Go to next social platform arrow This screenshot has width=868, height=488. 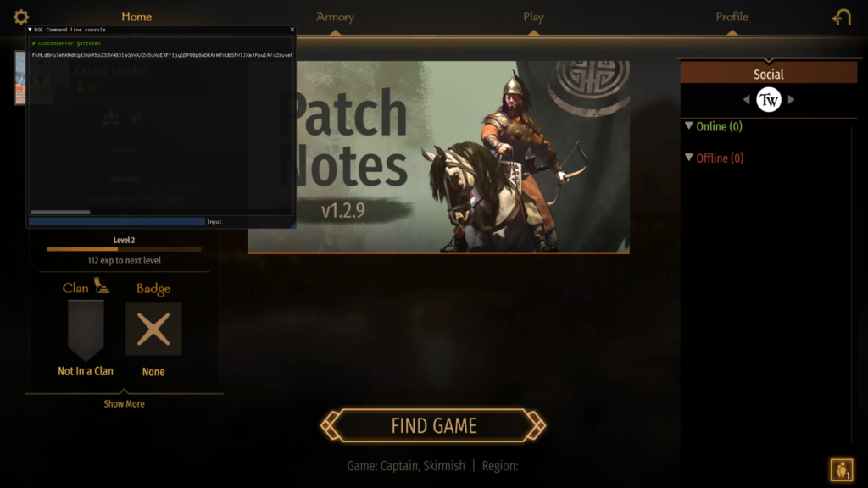pos(791,100)
